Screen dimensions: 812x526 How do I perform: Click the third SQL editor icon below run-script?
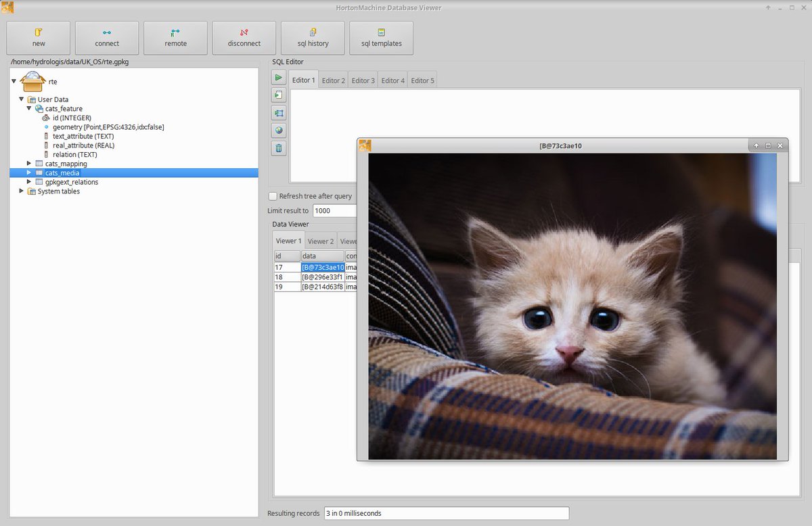[279, 113]
